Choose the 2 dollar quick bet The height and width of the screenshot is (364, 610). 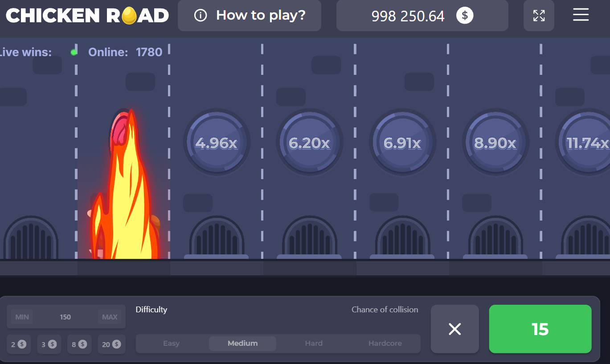(x=19, y=344)
